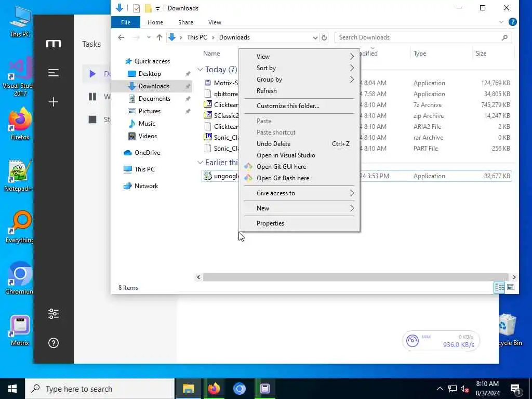Select the stopped square icon in Tasks
Screen dimensions: 532x399
point(92,119)
